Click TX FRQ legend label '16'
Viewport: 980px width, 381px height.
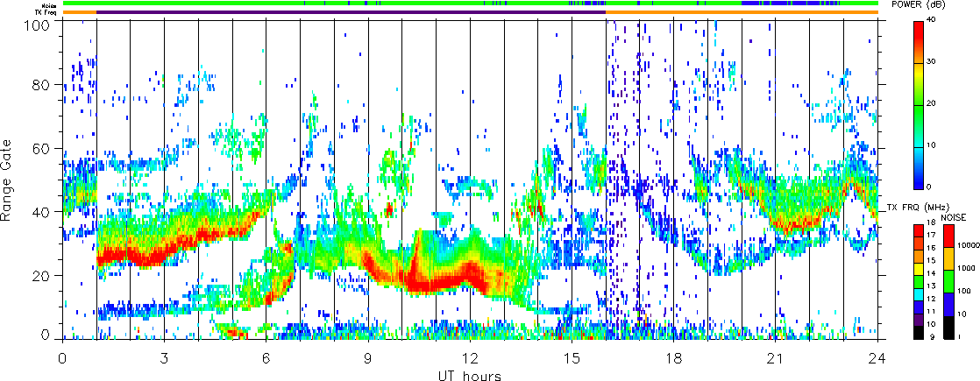click(x=931, y=248)
